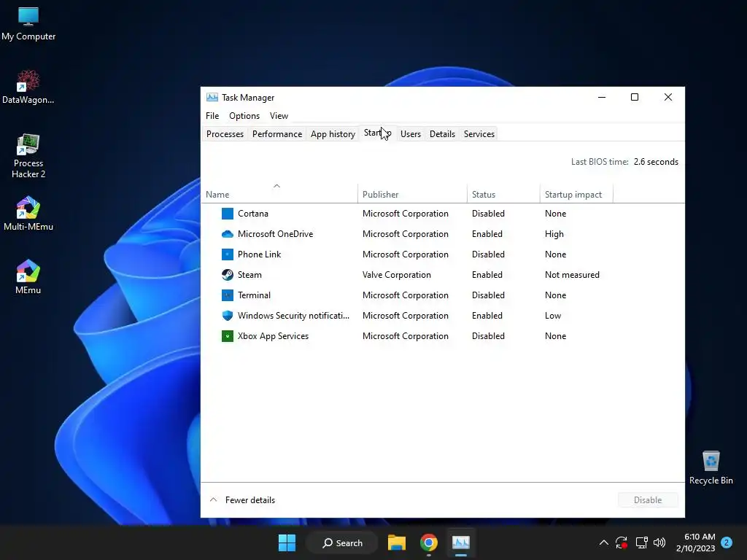The width and height of the screenshot is (747, 560).
Task: Click the taskbar Search box
Action: pyautogui.click(x=342, y=542)
